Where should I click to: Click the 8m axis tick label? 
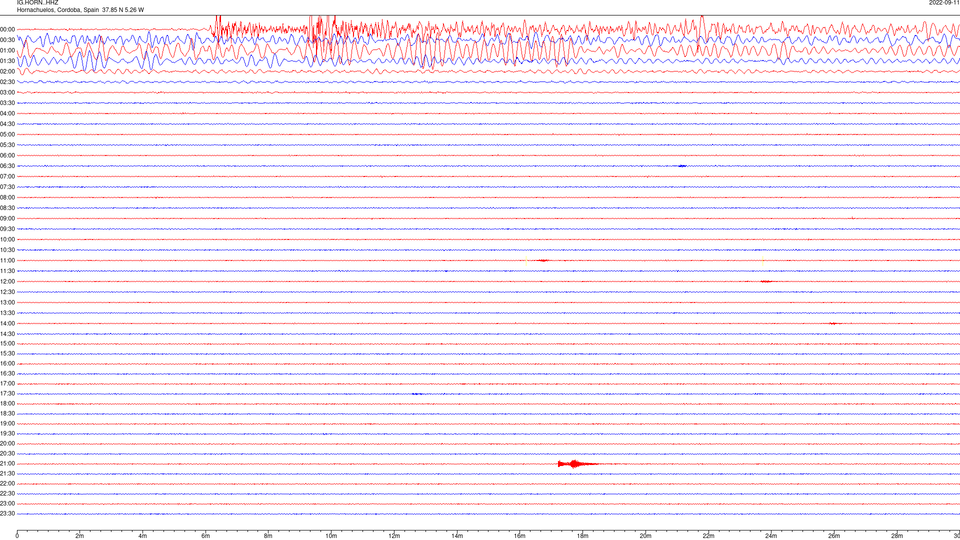268,536
